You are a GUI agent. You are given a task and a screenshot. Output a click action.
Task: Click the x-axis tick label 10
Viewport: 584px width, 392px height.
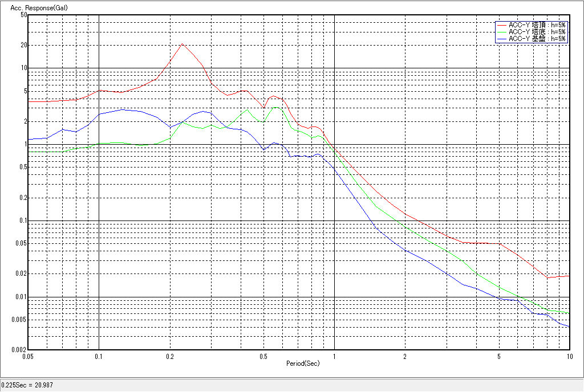coord(569,357)
